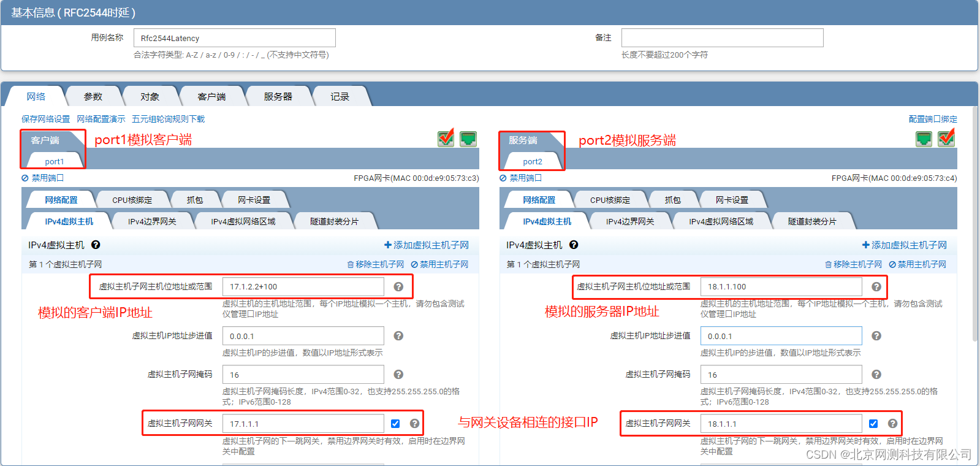This screenshot has height=466, width=980.
Task: Toggle client subnet gateway checkbox
Action: (395, 424)
